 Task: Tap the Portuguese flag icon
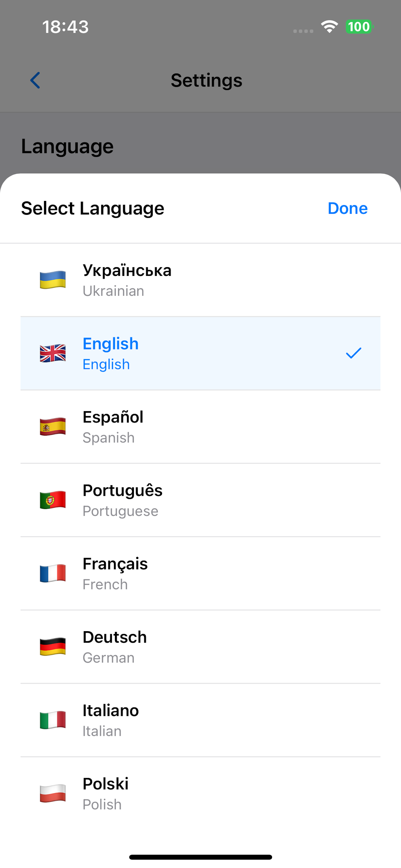coord(52,500)
